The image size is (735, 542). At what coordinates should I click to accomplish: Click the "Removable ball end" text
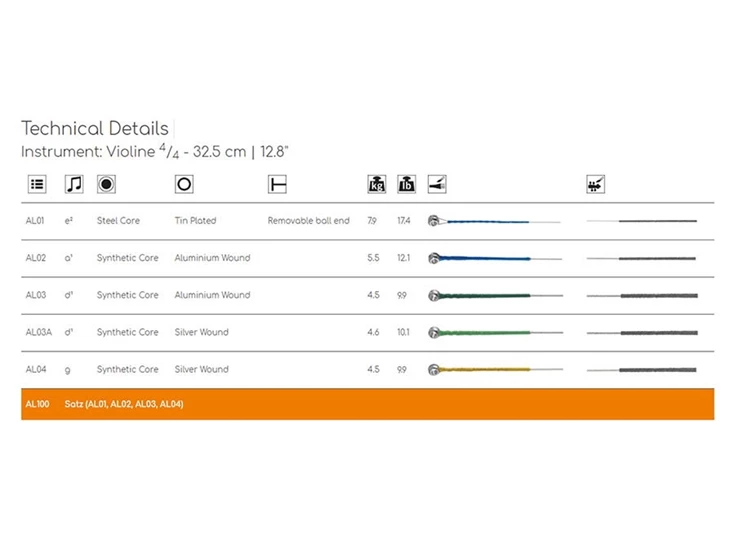click(308, 221)
